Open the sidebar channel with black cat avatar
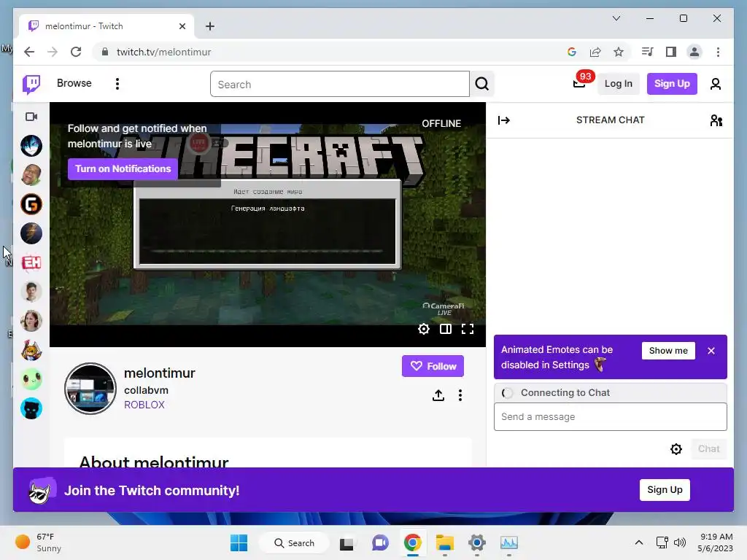 pos(31,408)
